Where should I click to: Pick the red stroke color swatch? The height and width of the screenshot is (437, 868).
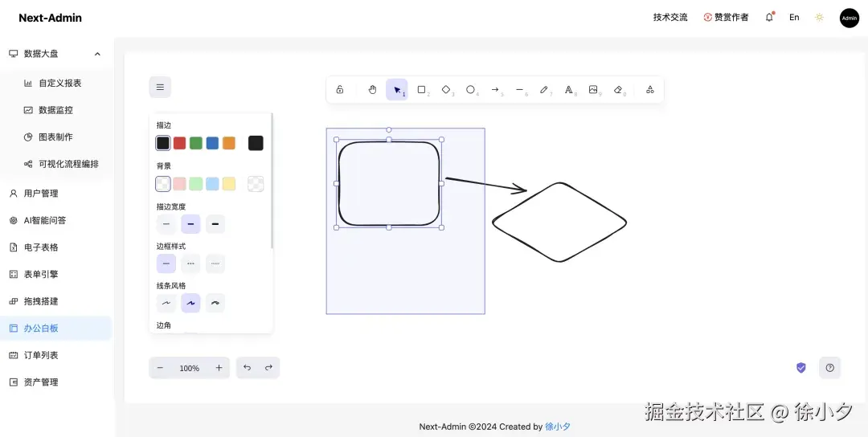tap(179, 143)
